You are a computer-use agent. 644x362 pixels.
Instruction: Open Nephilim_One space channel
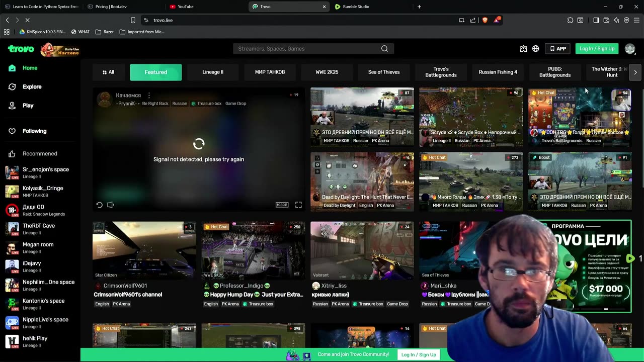(x=40, y=285)
